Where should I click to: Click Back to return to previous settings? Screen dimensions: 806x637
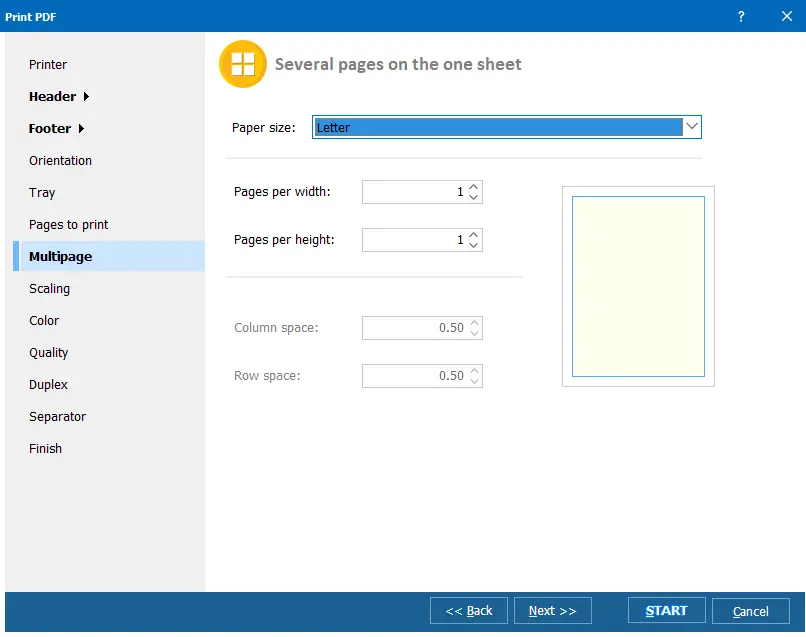pyautogui.click(x=468, y=610)
